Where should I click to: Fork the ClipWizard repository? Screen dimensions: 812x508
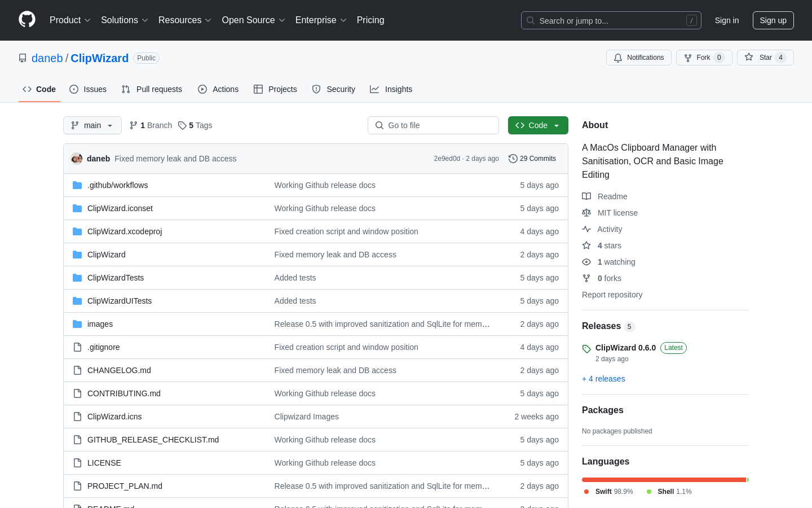click(704, 58)
